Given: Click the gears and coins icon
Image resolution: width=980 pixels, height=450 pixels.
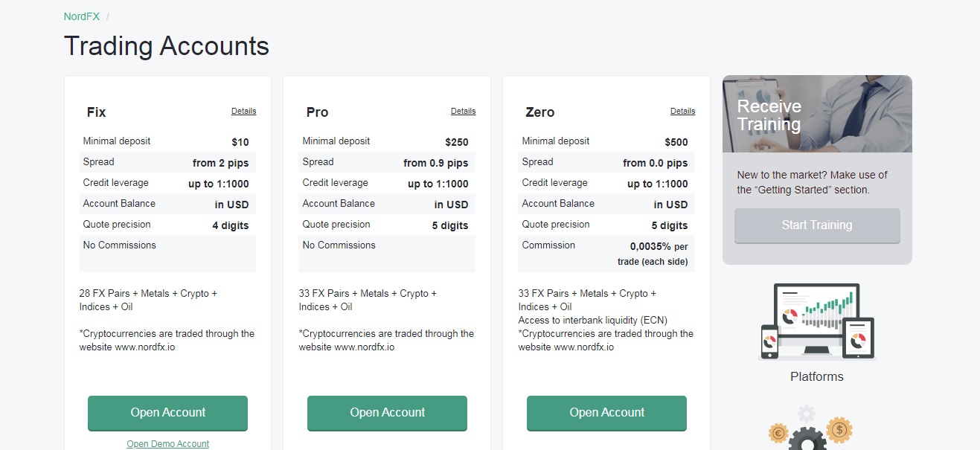Looking at the screenshot, I should pos(808,429).
